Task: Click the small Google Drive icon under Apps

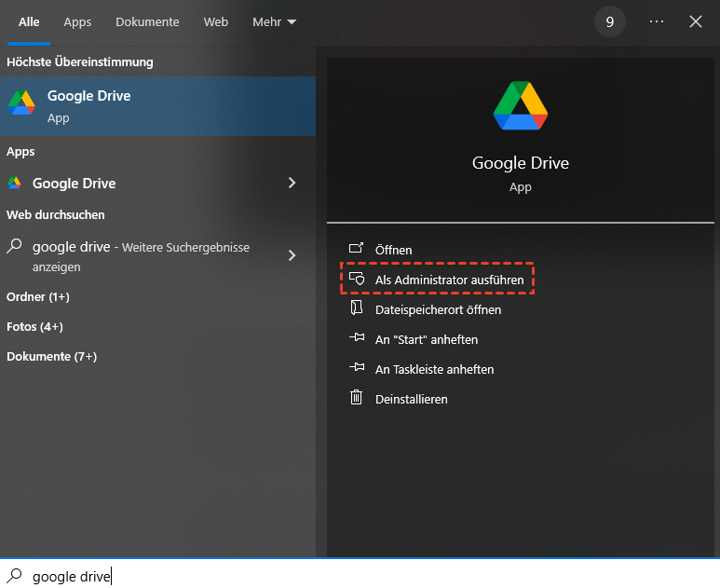Action: pos(14,183)
